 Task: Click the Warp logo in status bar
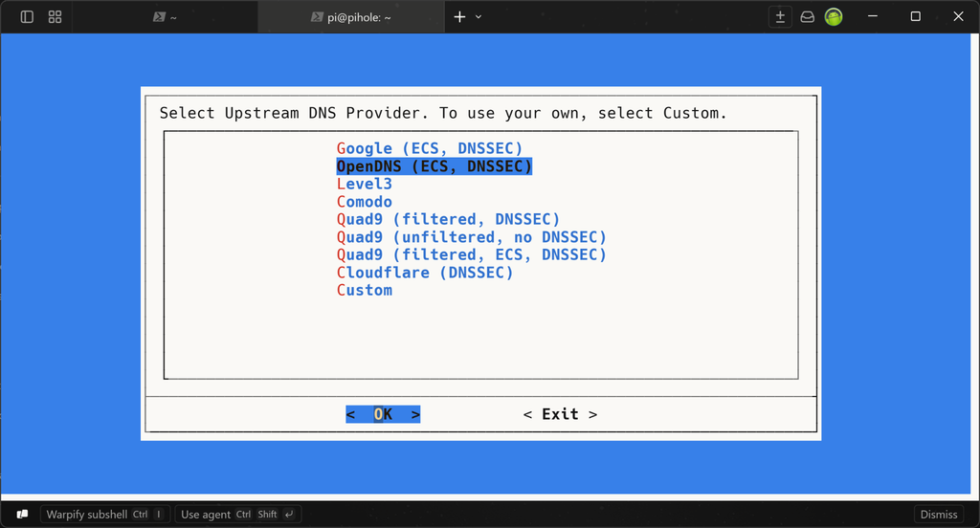[x=22, y=515]
